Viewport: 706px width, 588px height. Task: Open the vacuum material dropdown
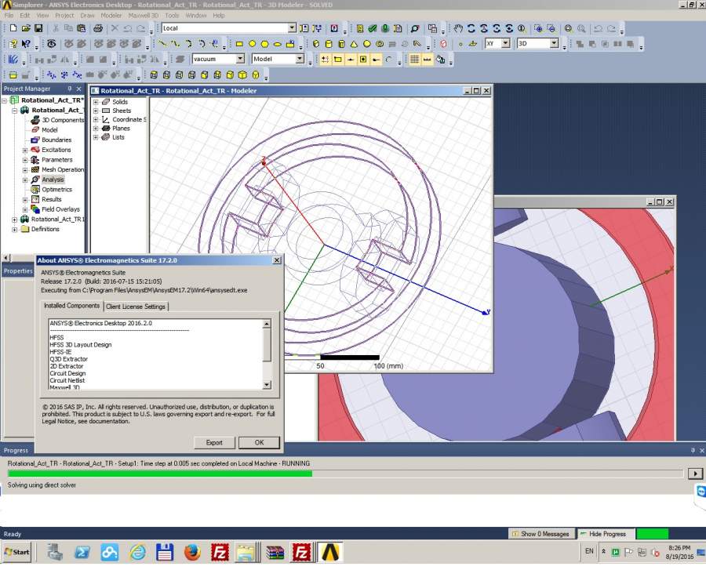pos(241,60)
